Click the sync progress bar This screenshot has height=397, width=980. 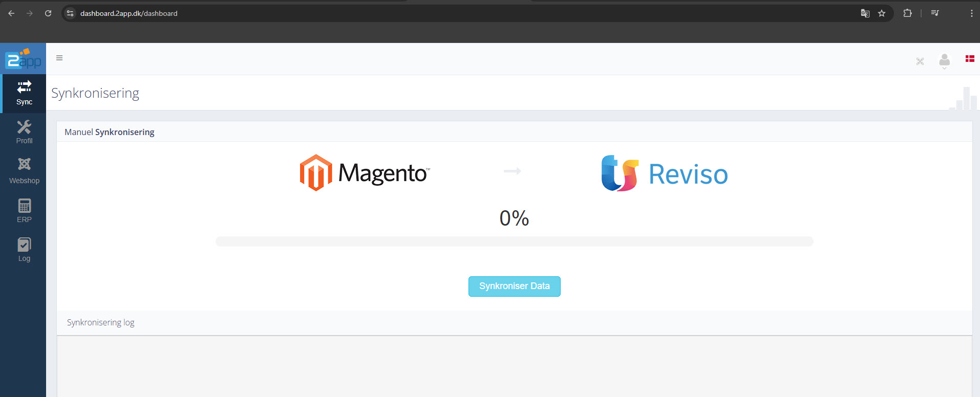pyautogui.click(x=514, y=241)
